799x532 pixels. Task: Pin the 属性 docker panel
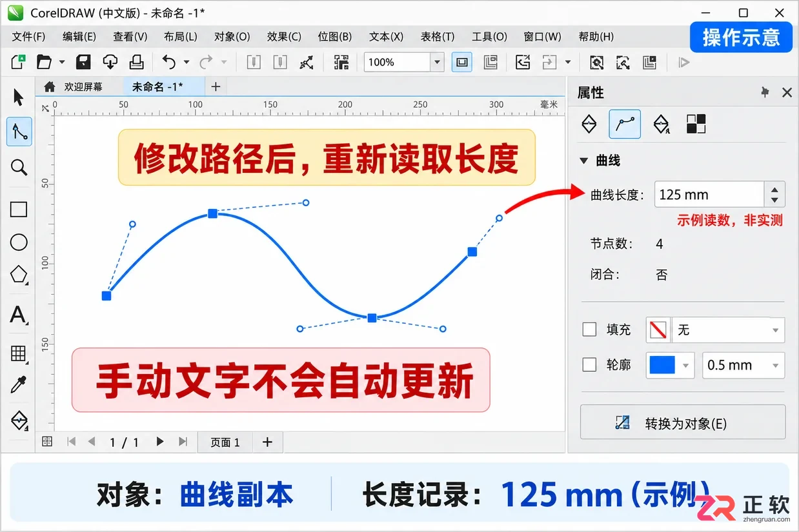pos(765,93)
